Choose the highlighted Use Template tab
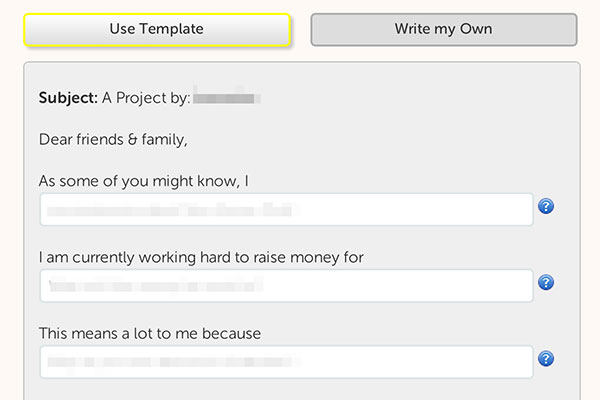The width and height of the screenshot is (600, 400). (x=157, y=30)
